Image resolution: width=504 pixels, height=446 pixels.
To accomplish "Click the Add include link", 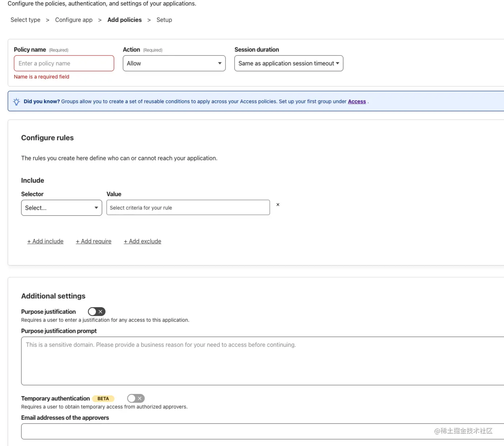I will point(45,241).
